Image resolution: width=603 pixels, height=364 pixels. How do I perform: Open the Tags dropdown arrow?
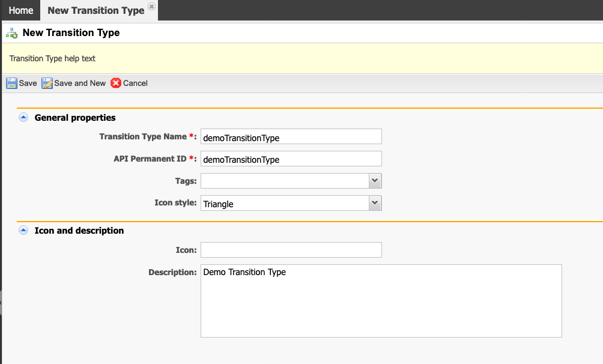[375, 181]
